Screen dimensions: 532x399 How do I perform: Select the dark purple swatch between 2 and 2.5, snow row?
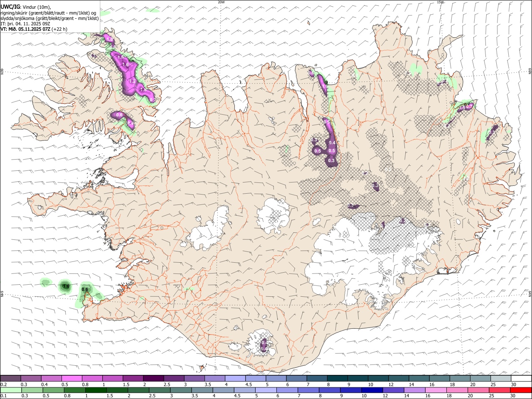coord(153,379)
